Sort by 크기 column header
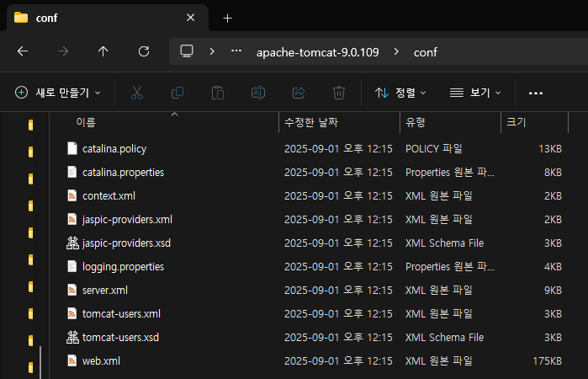This screenshot has width=588, height=379. (516, 122)
